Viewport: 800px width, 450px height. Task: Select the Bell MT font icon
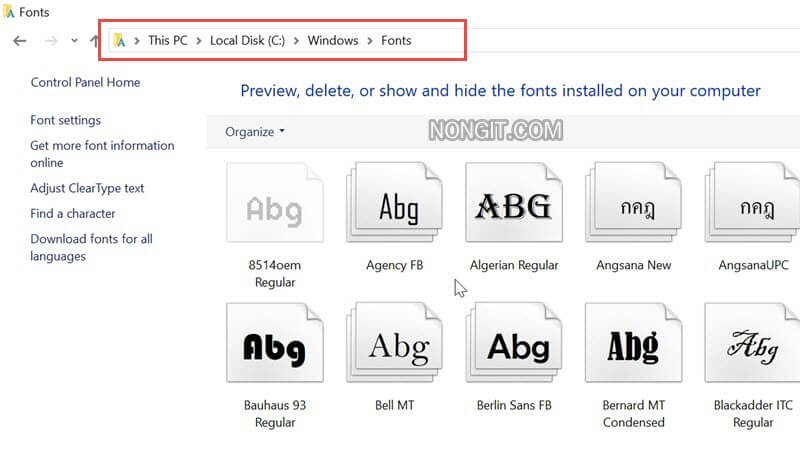point(394,343)
